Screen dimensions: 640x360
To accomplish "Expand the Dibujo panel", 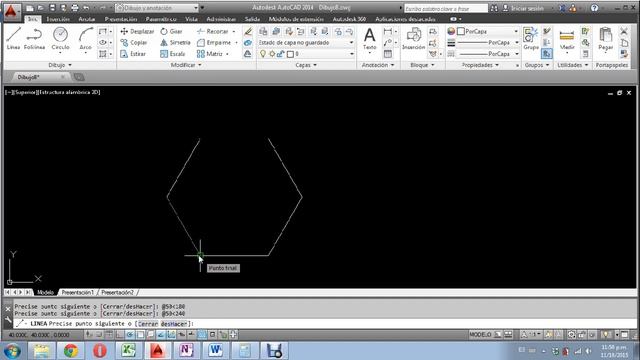I will [60, 65].
